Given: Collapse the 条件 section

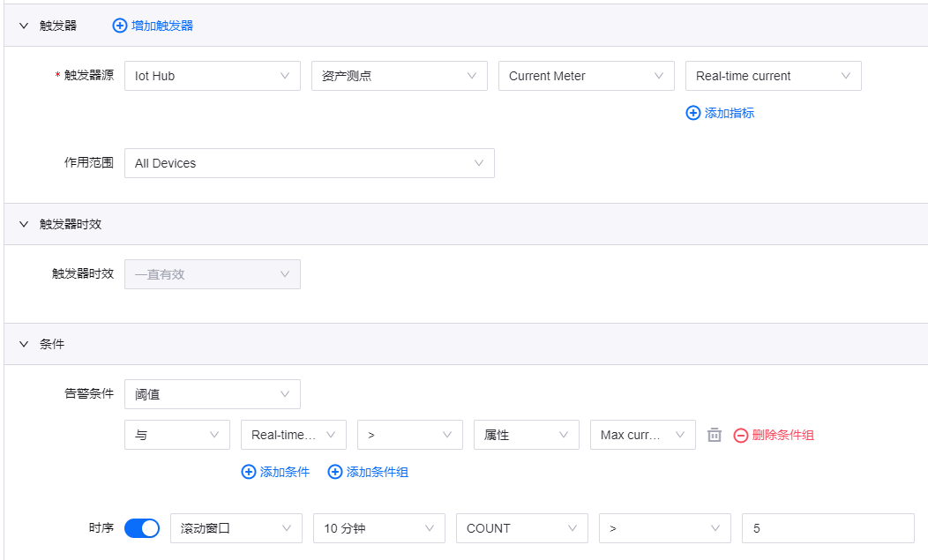Looking at the screenshot, I should [24, 344].
